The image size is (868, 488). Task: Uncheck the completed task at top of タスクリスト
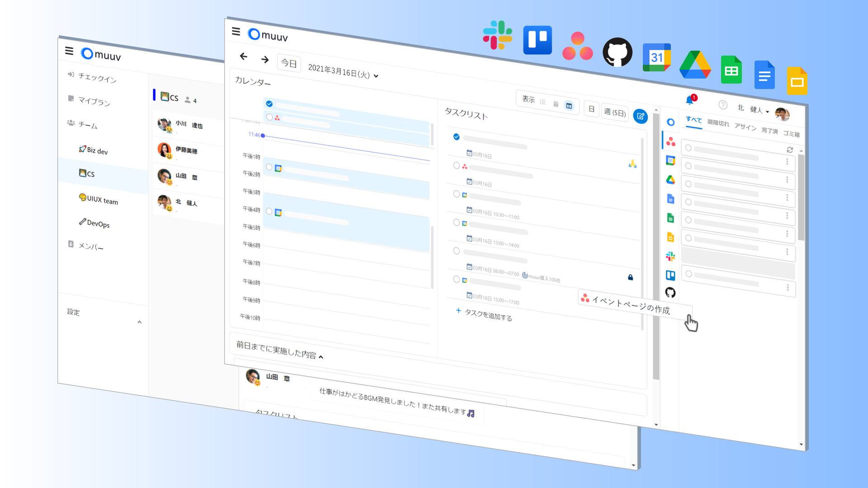tap(456, 136)
